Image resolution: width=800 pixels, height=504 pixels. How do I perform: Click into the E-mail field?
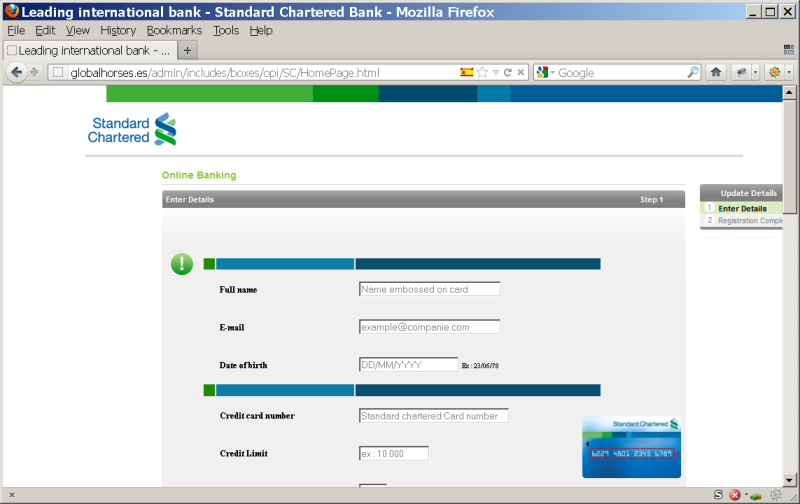(430, 327)
